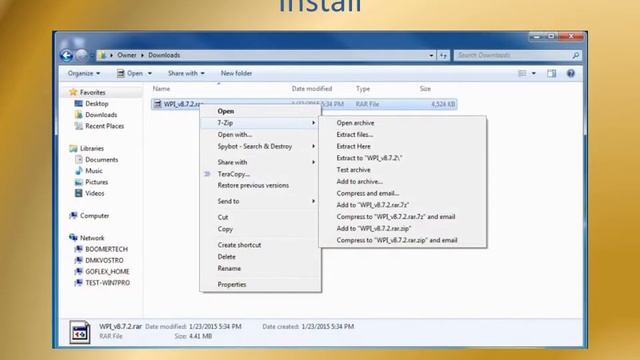The width and height of the screenshot is (640, 360).
Task: Open the Help question mark icon
Action: click(x=571, y=73)
